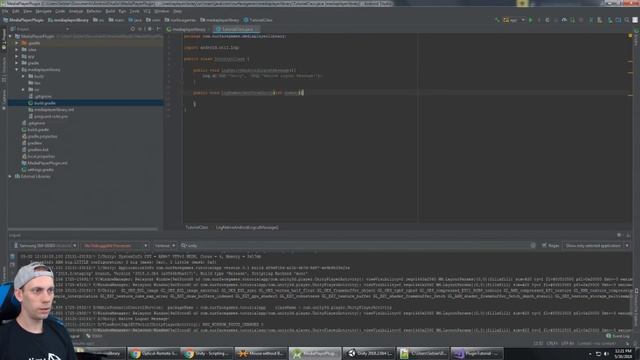640x360 pixels.
Task: Click CRLF line separator in status bar
Action: point(551,344)
